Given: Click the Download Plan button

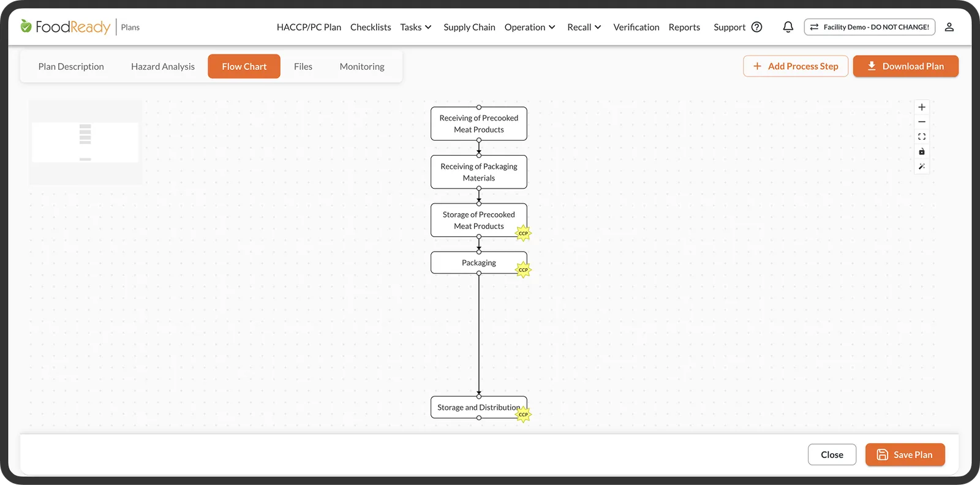Looking at the screenshot, I should pos(906,66).
